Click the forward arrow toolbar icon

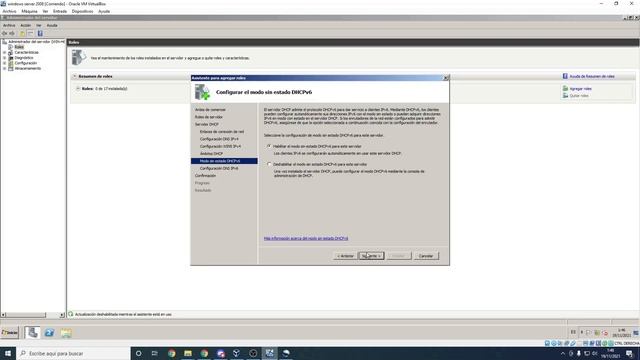click(12, 33)
